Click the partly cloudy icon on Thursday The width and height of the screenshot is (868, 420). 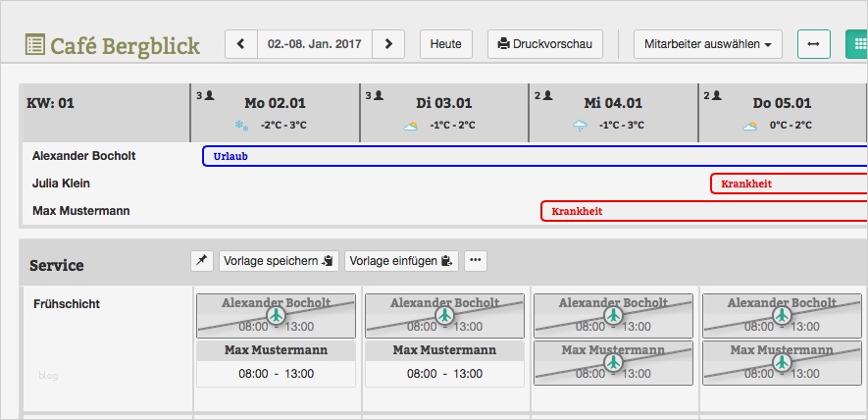tap(749, 127)
